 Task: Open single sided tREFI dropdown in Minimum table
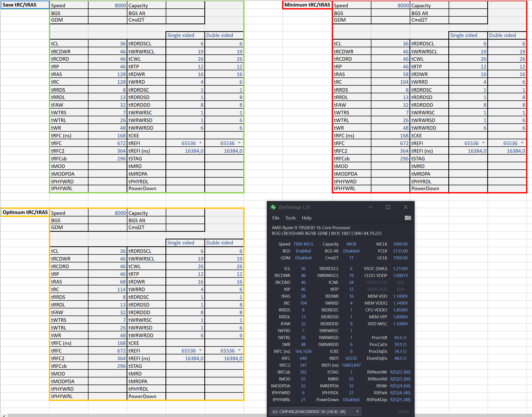(483, 143)
